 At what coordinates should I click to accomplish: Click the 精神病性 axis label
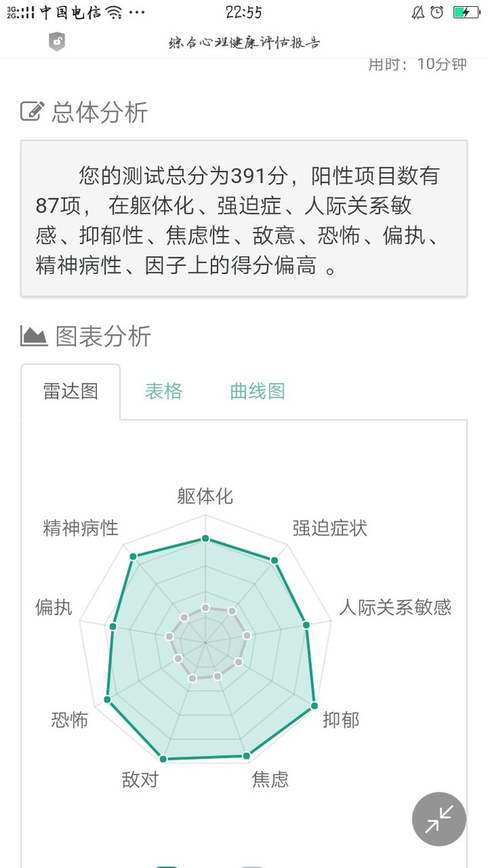81,528
